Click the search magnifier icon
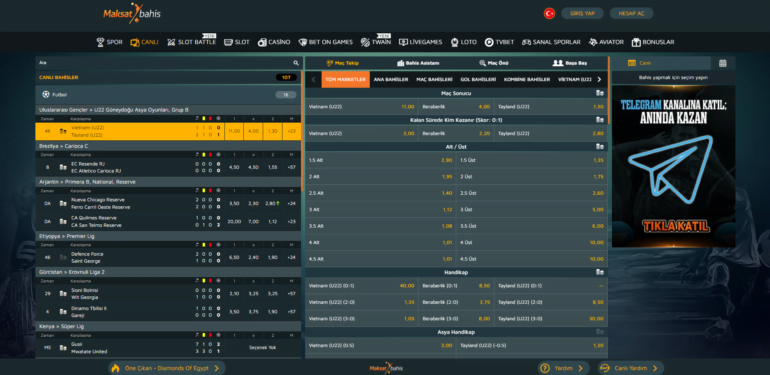The image size is (770, 375). (x=296, y=63)
